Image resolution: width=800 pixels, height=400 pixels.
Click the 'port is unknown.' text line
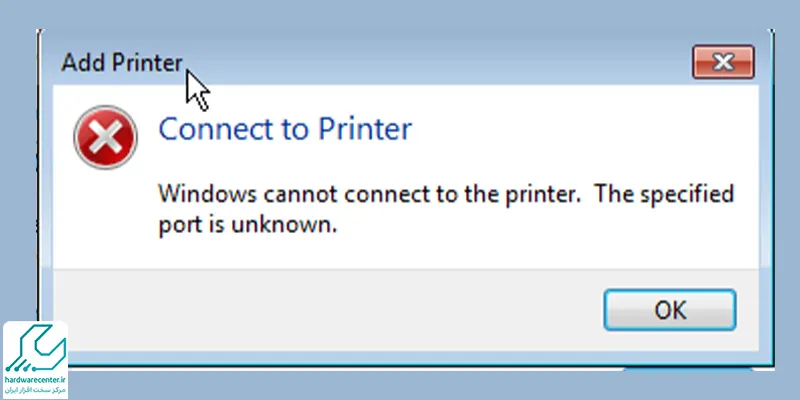(x=248, y=224)
